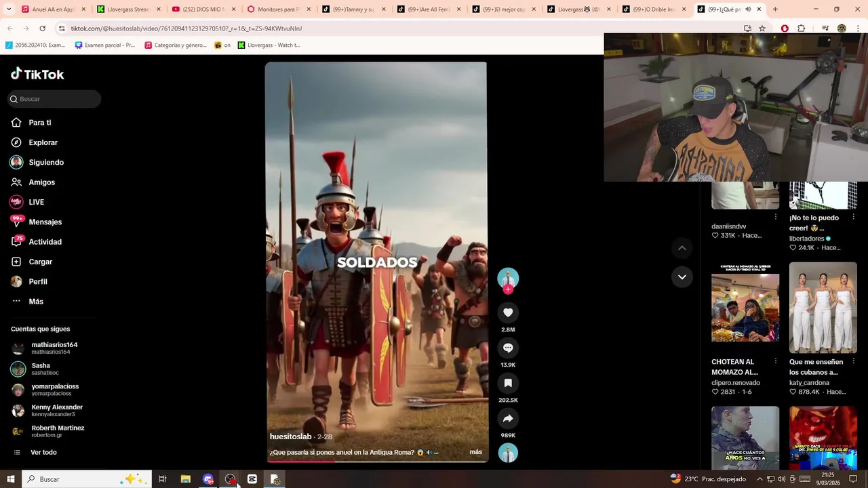This screenshot has width=868, height=488.
Task: Open Mensajes inbox
Action: pos(37,222)
